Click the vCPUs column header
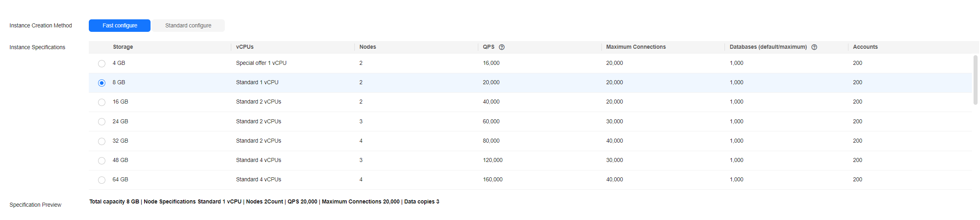The height and width of the screenshot is (220, 980). pos(245,47)
